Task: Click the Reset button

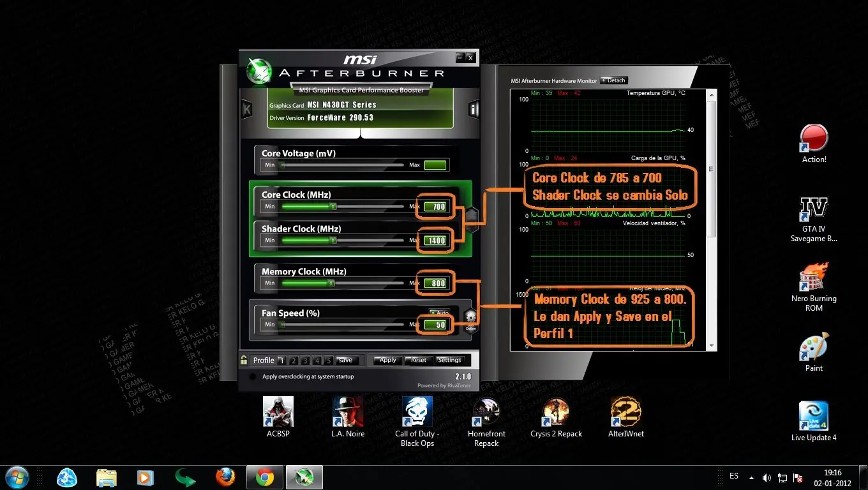Action: click(x=419, y=360)
